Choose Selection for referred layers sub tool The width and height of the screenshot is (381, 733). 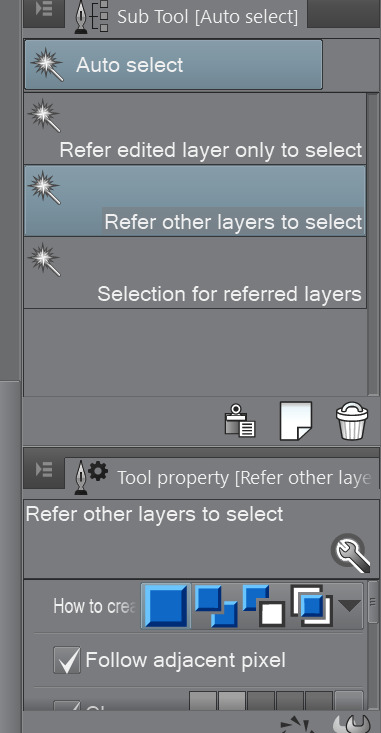195,273
